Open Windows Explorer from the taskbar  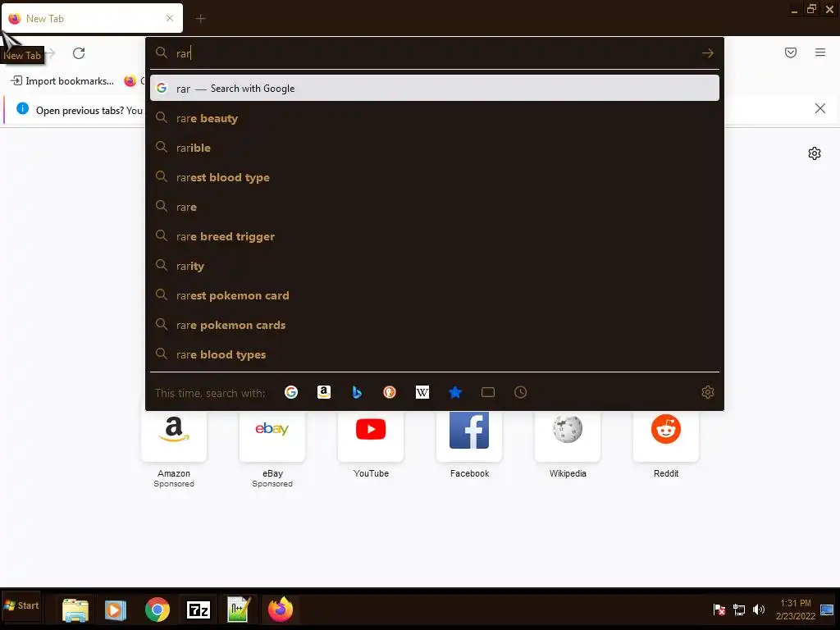click(75, 609)
